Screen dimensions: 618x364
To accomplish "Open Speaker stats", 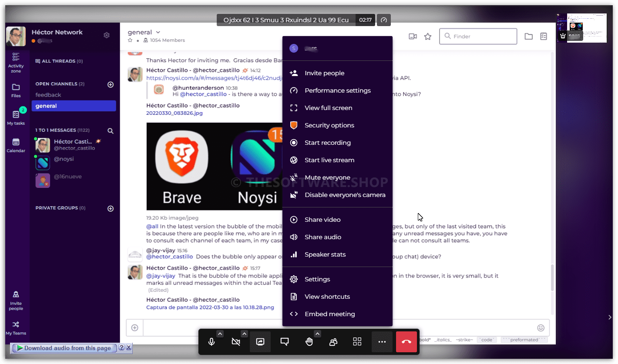I will click(x=337, y=254).
